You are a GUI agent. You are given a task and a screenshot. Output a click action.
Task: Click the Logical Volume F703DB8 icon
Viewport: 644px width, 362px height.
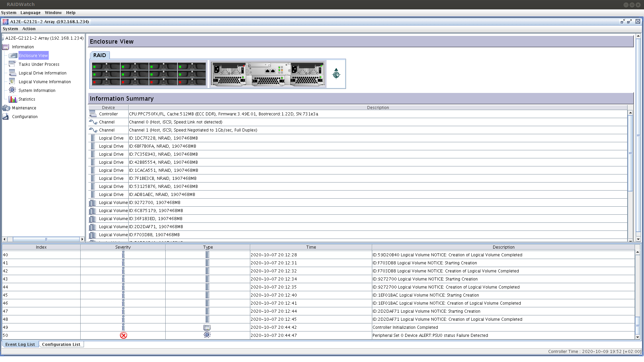pos(93,235)
